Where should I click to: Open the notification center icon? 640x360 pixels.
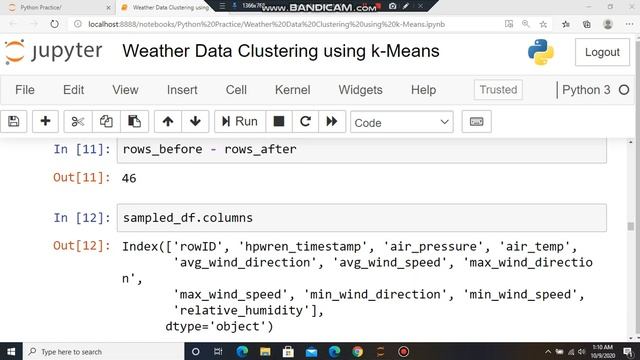628,351
